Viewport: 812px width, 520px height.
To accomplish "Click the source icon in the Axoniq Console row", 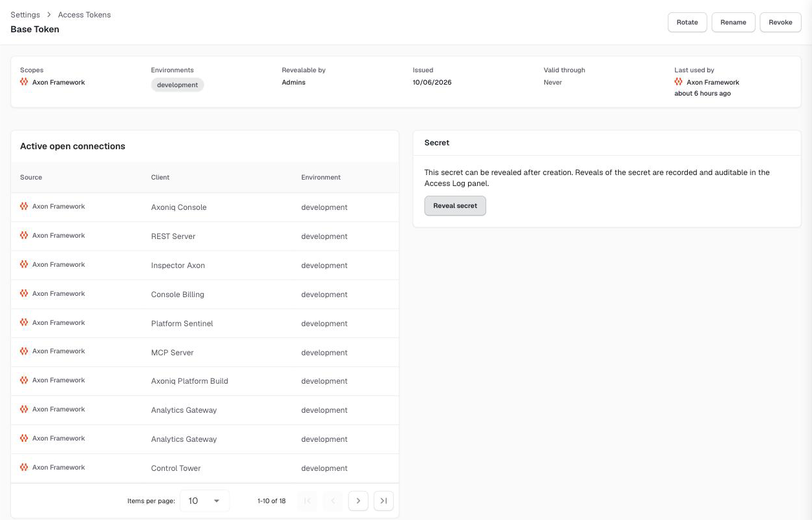I will [x=24, y=207].
